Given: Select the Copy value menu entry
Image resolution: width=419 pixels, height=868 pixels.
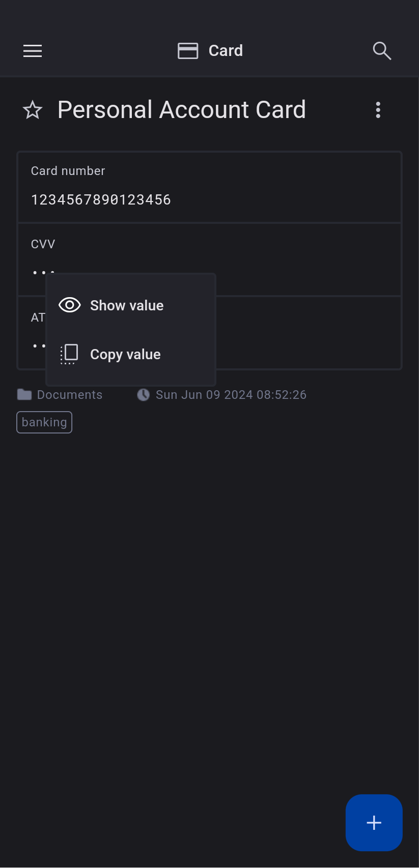Looking at the screenshot, I should pos(125,354).
